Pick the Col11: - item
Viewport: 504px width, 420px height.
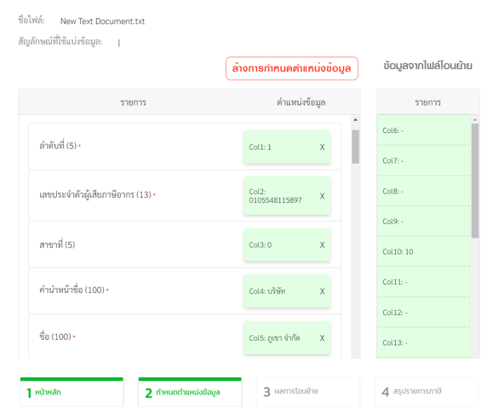tap(423, 282)
